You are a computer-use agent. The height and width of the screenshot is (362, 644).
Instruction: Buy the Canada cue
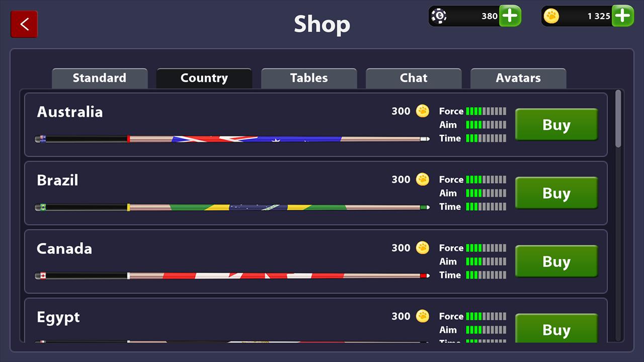(x=556, y=261)
